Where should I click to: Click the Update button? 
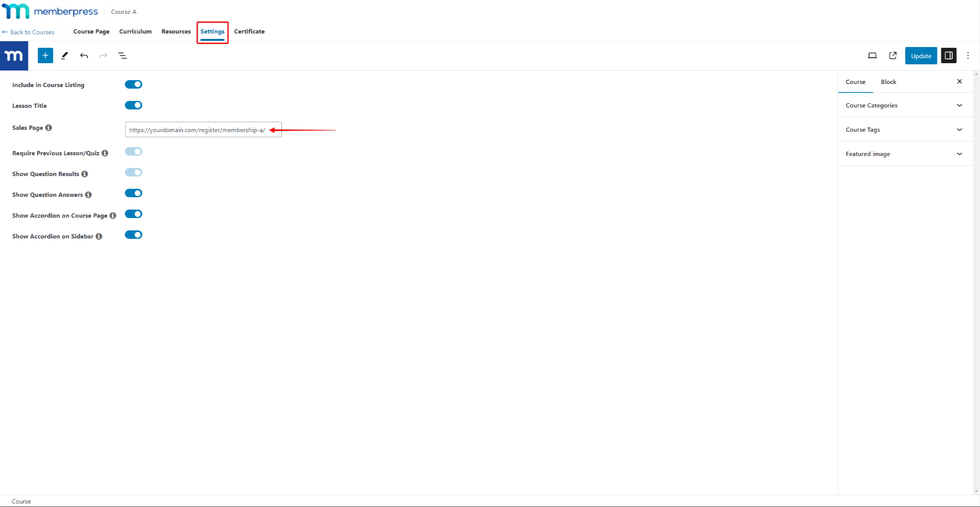pyautogui.click(x=921, y=55)
